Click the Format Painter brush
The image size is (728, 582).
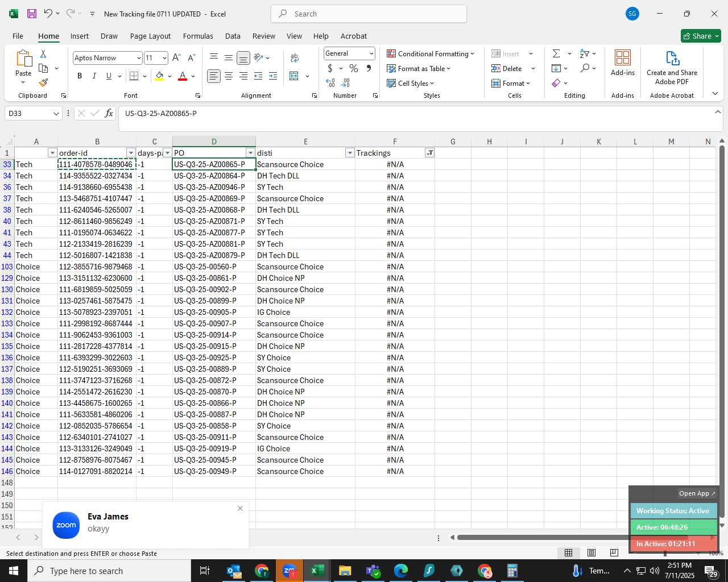43,83
